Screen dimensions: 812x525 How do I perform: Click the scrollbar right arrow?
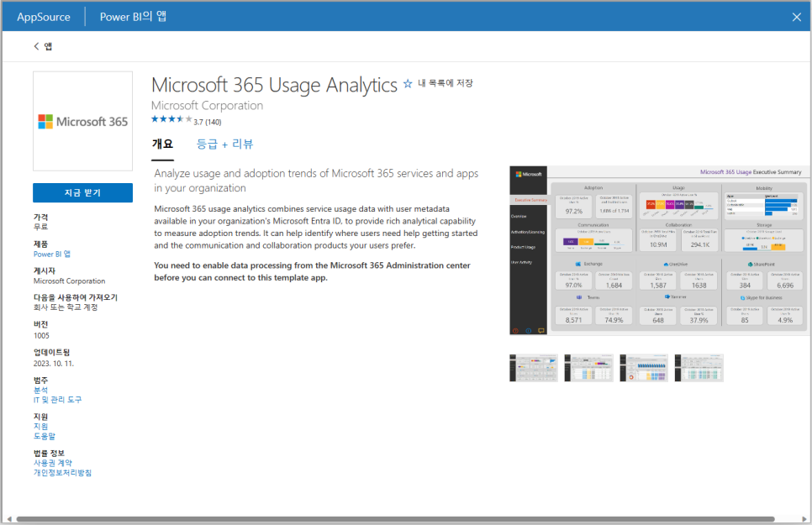(804, 519)
